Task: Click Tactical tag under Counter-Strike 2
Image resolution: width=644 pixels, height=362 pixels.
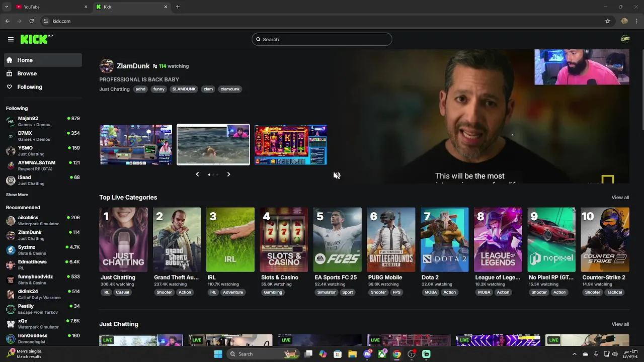Action: [614, 292]
